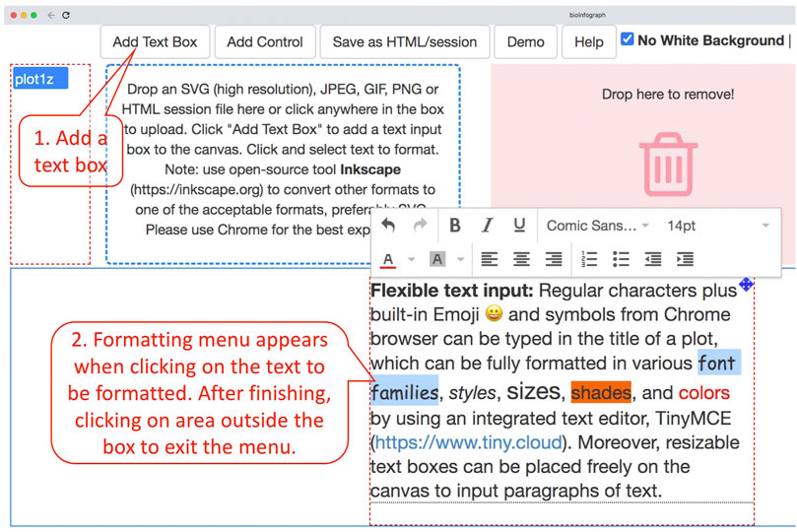Click the 'Flexible text input:' bold heading
Image resolution: width=797 pixels, height=532 pixels.
click(452, 291)
